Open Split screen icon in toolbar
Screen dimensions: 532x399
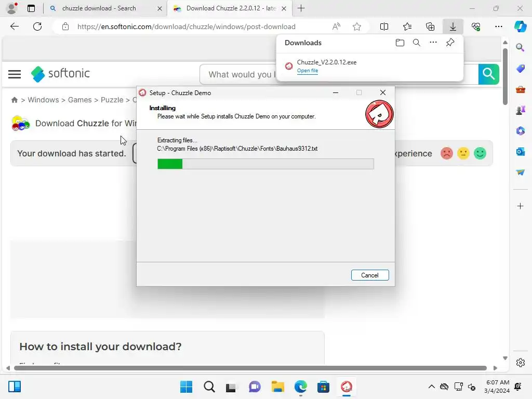[x=384, y=26]
